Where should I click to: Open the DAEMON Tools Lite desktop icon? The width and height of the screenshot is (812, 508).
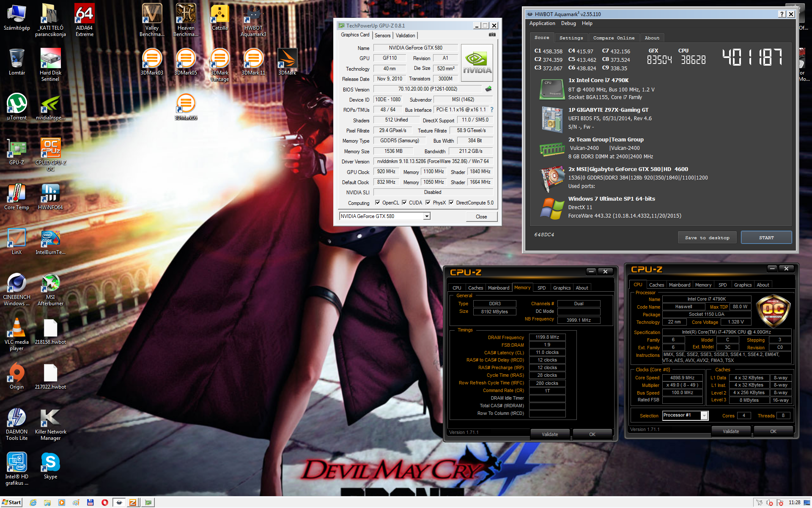pyautogui.click(x=17, y=424)
